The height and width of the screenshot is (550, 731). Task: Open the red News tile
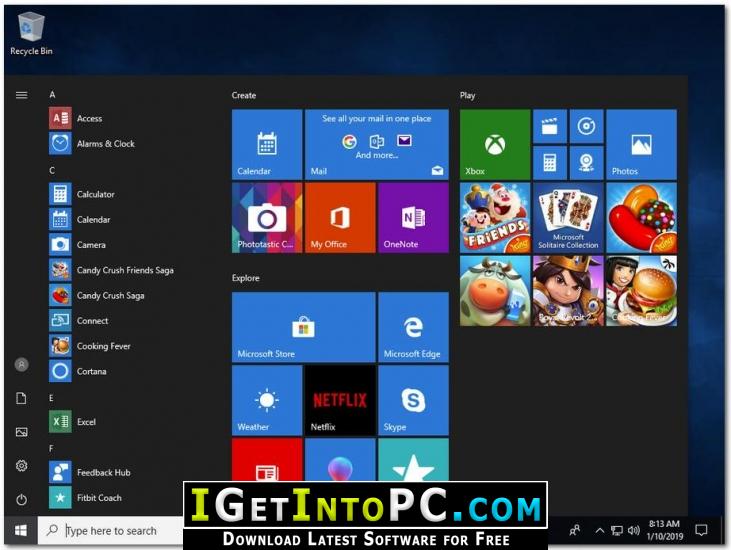(x=267, y=460)
